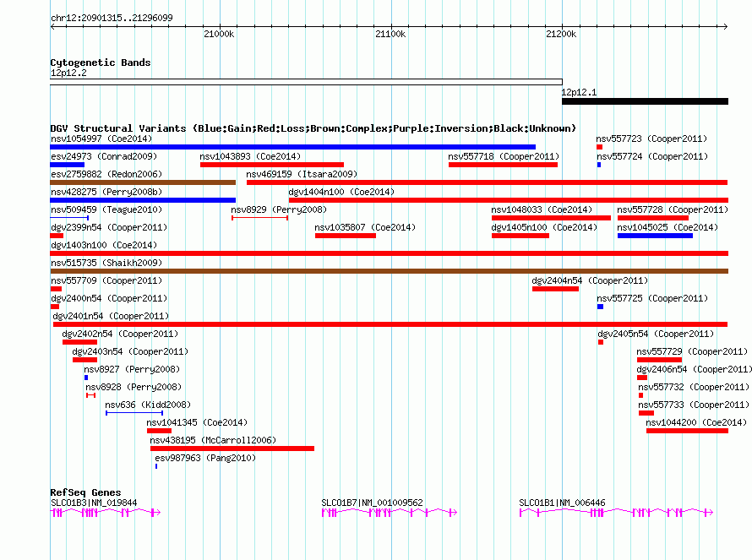
Task: Click the nsv469159 (Itsara2009) label
Action: click(302, 174)
